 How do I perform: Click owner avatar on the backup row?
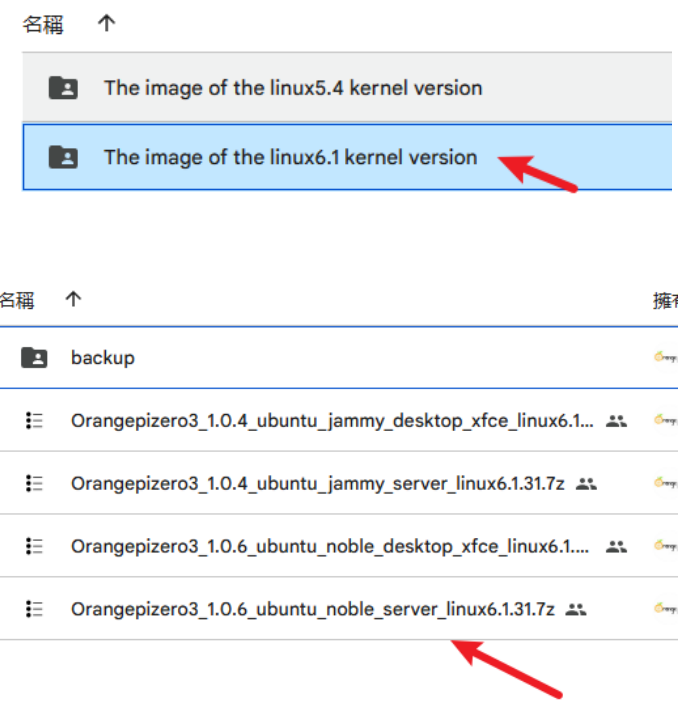(x=665, y=357)
